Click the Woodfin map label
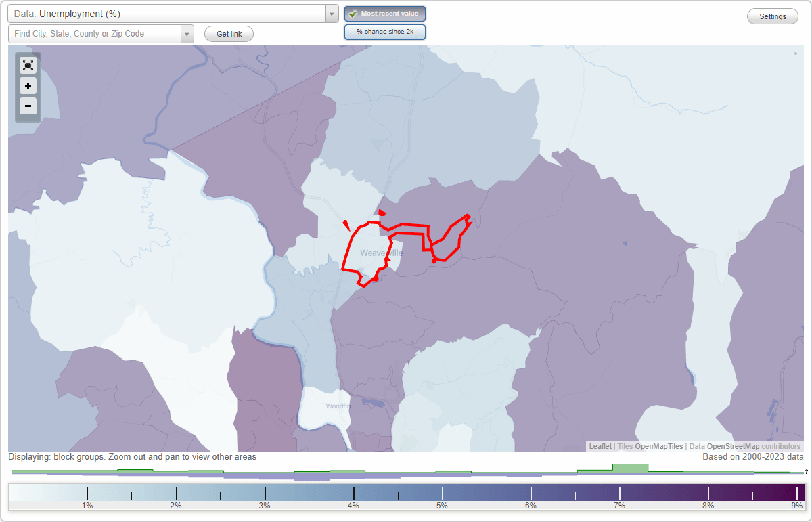Image resolution: width=812 pixels, height=522 pixels. point(338,406)
